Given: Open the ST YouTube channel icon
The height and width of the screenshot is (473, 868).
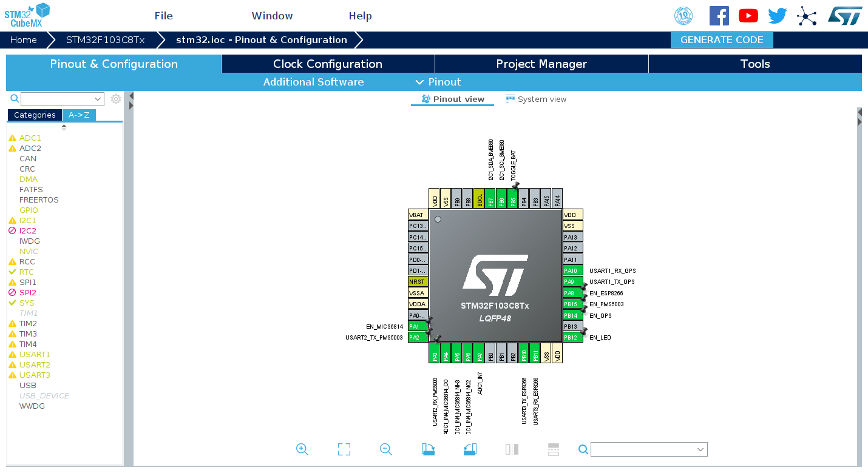Looking at the screenshot, I should (748, 16).
